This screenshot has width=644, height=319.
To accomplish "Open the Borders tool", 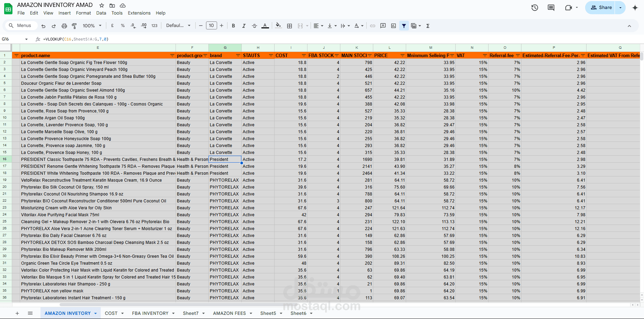I will (289, 26).
